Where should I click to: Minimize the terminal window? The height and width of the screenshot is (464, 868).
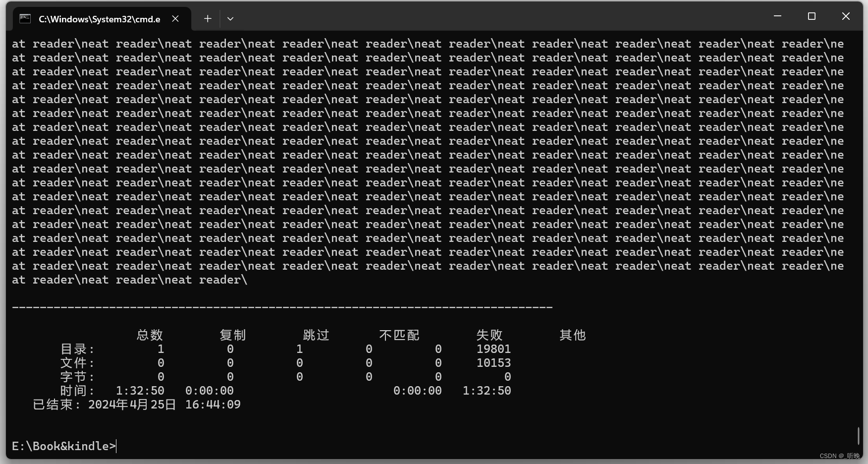(777, 16)
